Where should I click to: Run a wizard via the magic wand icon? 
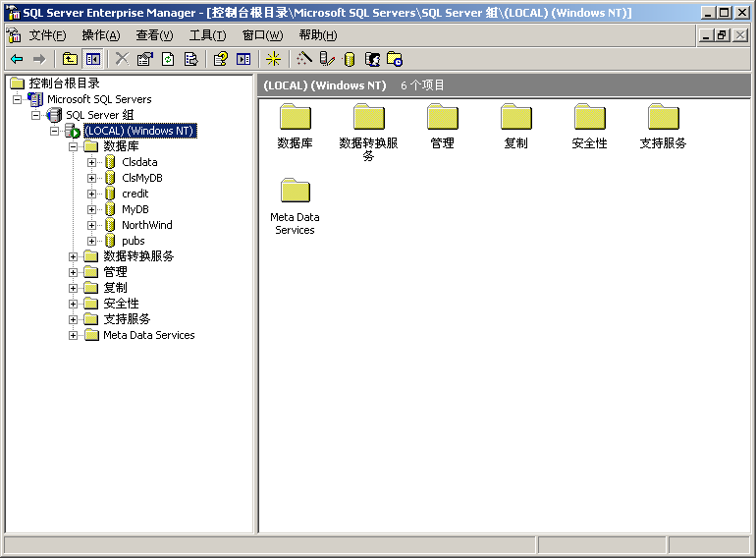point(303,59)
